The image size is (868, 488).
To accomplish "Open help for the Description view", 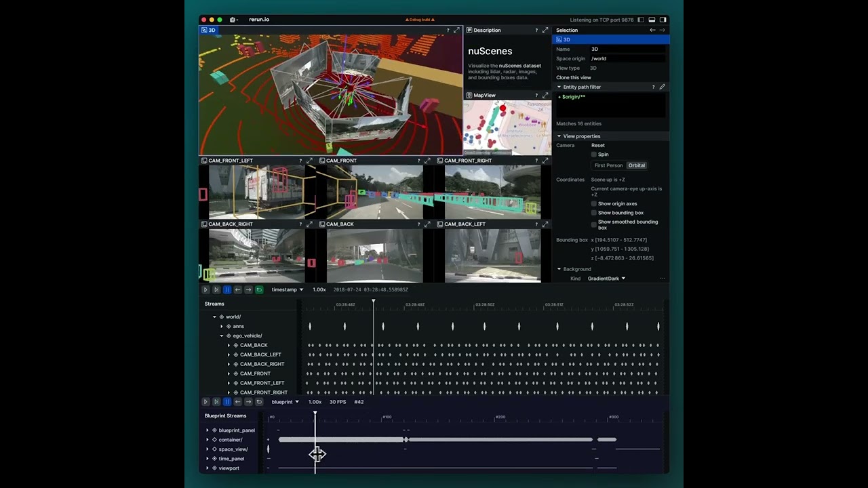I will point(536,30).
